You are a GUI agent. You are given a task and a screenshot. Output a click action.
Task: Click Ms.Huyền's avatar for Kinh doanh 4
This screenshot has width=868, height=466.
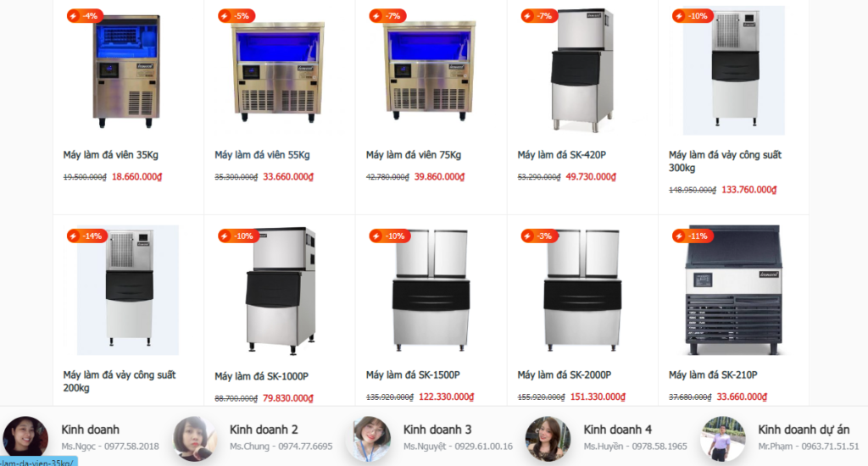[x=548, y=439]
